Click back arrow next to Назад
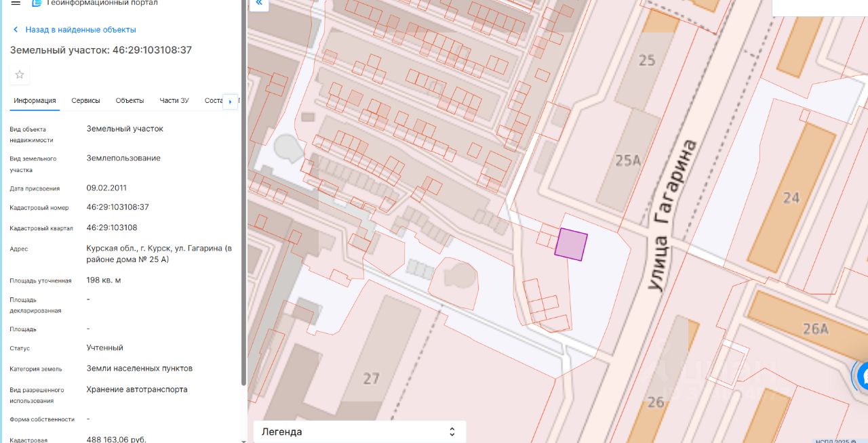868x443 pixels. (x=16, y=30)
